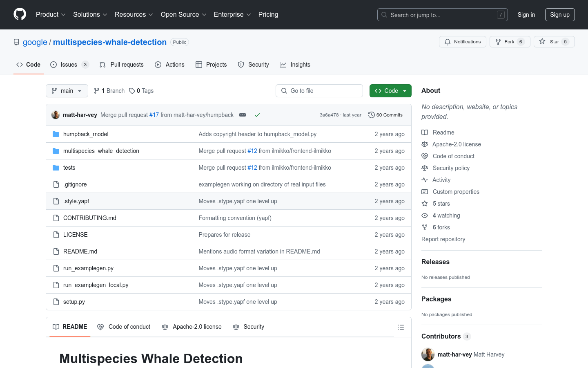Focus the Search or jump to field
Screen dimensions: 588x368
443,15
